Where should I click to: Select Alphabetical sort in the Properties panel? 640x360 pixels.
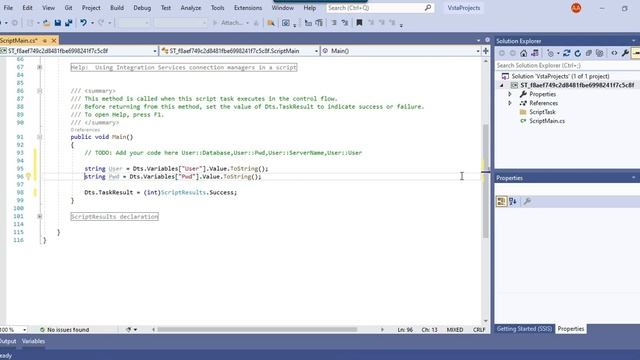pyautogui.click(x=513, y=201)
